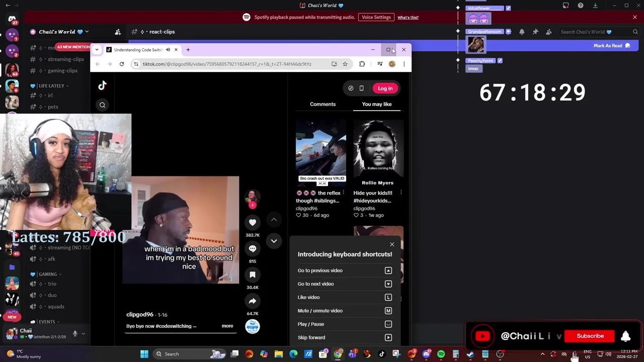The height and width of the screenshot is (362, 644).
Task: Bookmark this page with the star icon
Action: [345, 64]
